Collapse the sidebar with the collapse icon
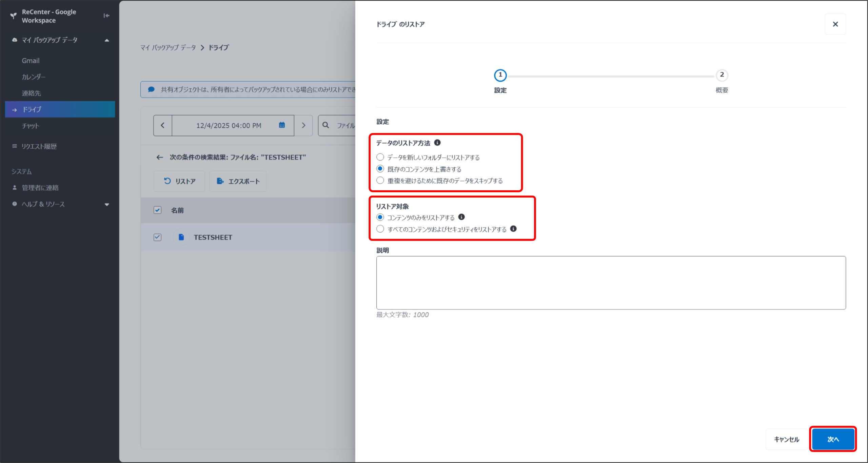Viewport: 868px width, 463px height. tap(106, 16)
